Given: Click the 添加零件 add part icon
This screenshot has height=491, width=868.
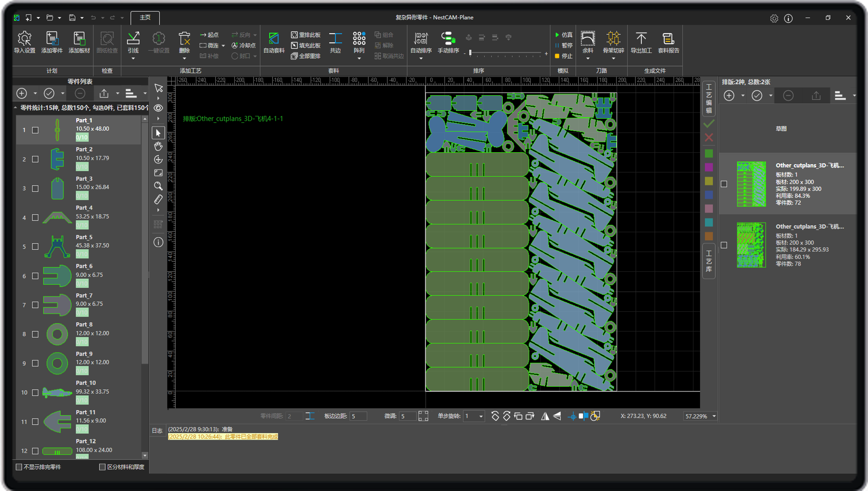Looking at the screenshot, I should pos(52,42).
